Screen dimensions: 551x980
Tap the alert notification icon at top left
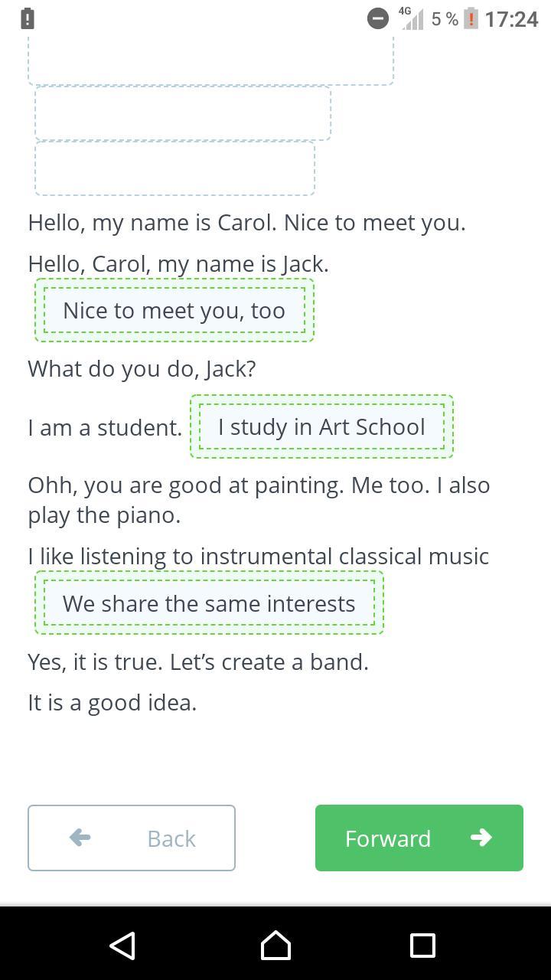pyautogui.click(x=27, y=18)
